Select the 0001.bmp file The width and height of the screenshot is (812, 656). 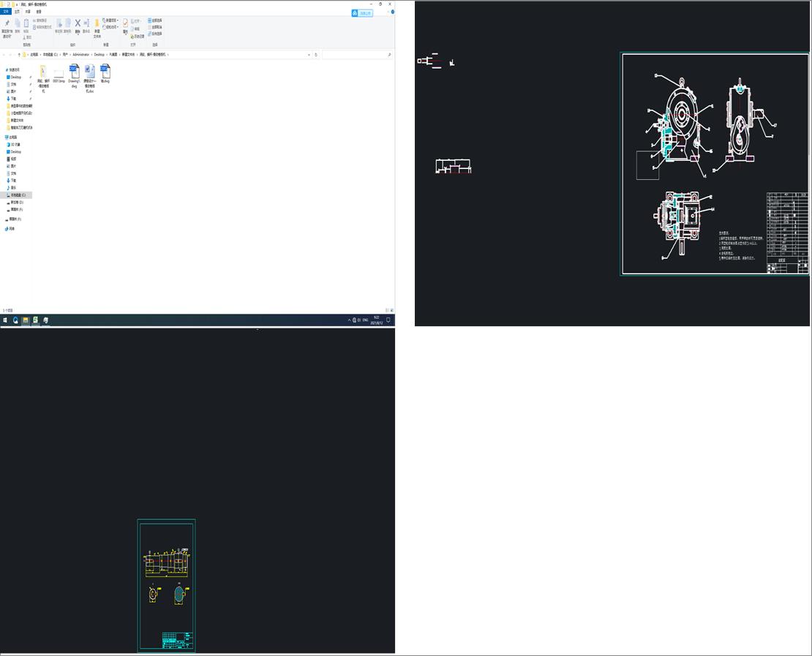tap(59, 74)
